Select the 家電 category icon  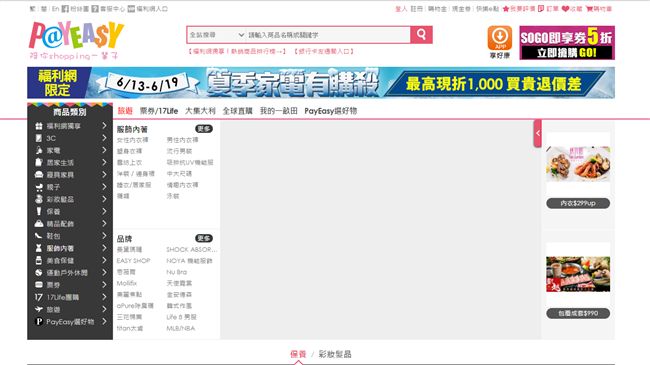tap(39, 150)
